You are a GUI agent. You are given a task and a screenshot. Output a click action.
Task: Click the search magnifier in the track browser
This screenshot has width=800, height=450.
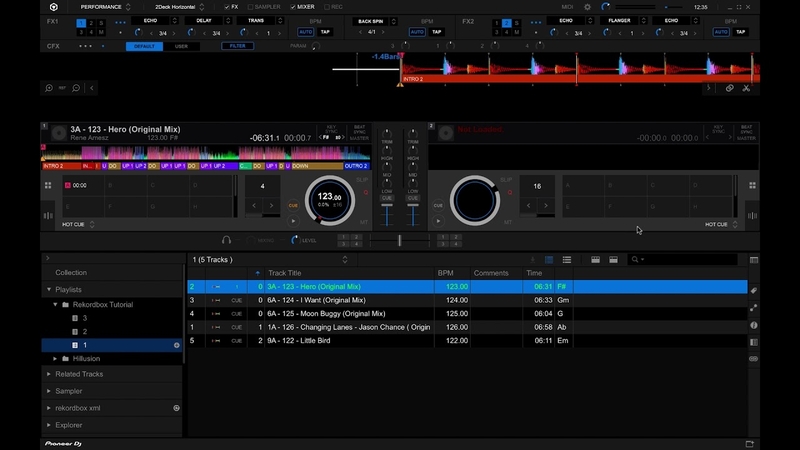pyautogui.click(x=635, y=260)
